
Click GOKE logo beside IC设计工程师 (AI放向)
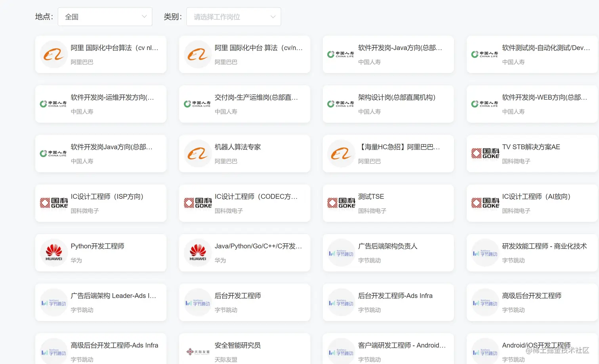click(x=485, y=203)
